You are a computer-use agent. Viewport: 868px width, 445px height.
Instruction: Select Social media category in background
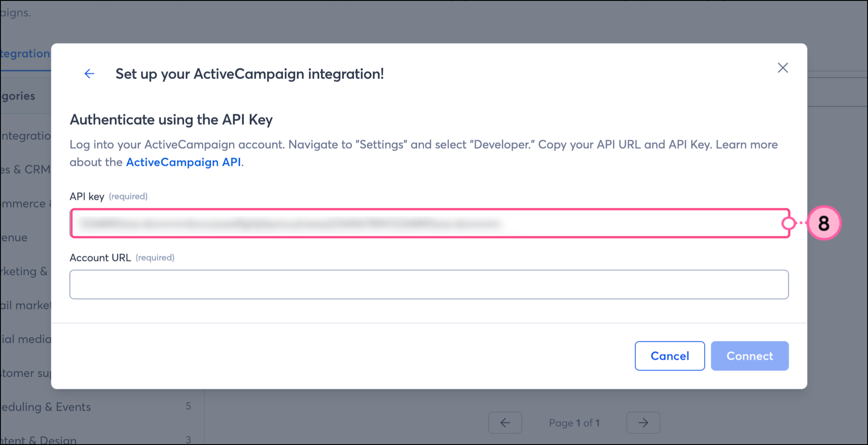[26, 339]
